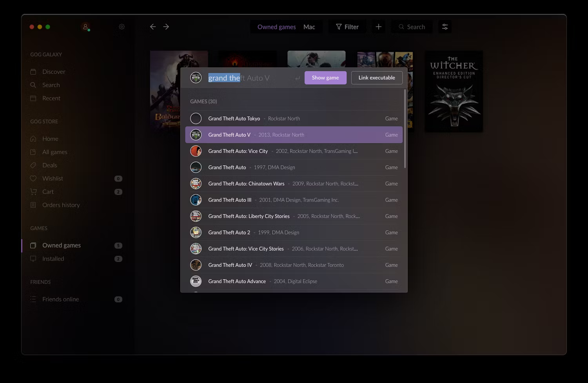Click the plus icon to add a game
Screen dimensions: 588x383
pos(378,27)
